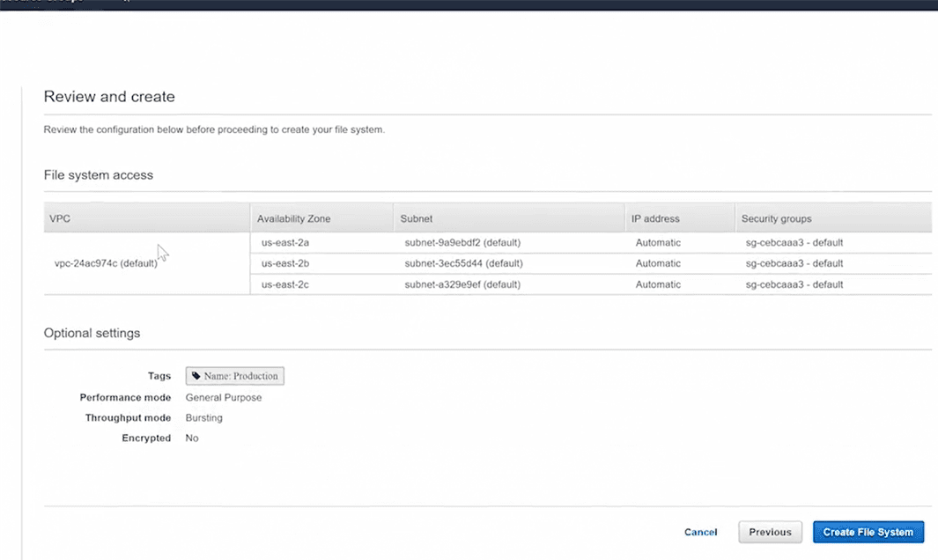Click the Create File System button
Image resolution: width=938 pixels, height=560 pixels.
868,532
